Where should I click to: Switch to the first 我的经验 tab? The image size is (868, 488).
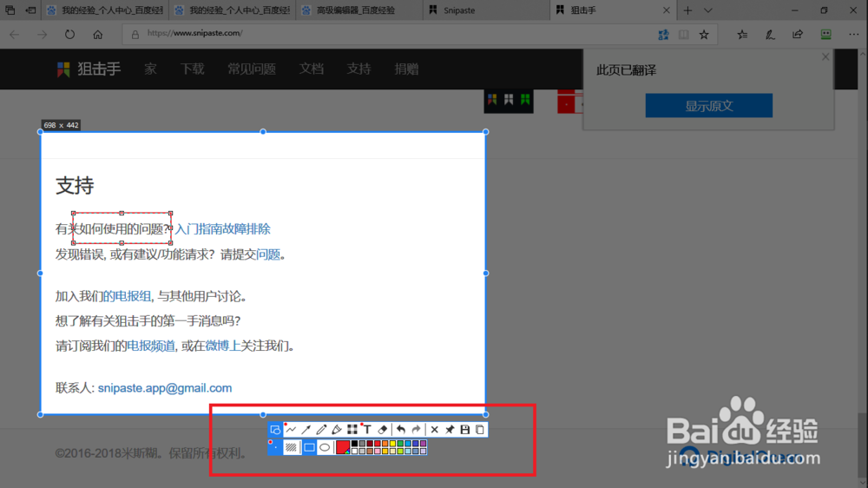pyautogui.click(x=105, y=10)
